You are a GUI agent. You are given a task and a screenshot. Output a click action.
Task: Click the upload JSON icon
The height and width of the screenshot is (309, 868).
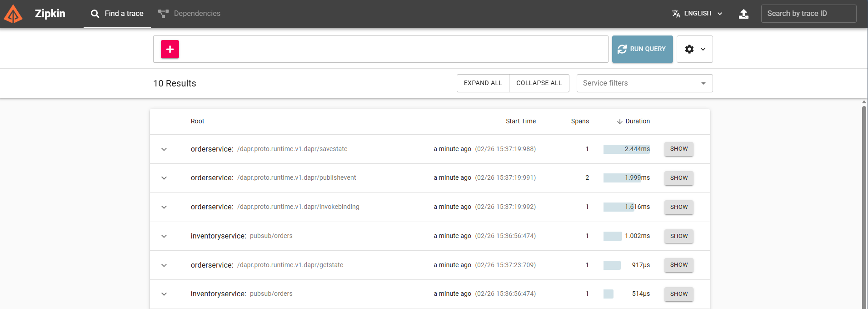pyautogui.click(x=743, y=14)
